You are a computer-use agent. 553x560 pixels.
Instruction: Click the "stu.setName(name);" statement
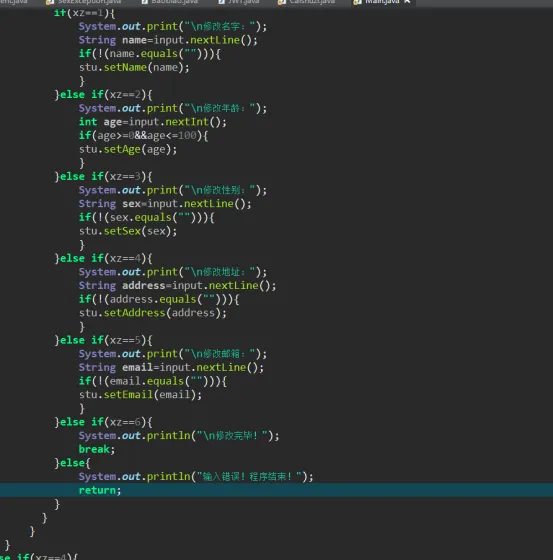pyautogui.click(x=134, y=67)
